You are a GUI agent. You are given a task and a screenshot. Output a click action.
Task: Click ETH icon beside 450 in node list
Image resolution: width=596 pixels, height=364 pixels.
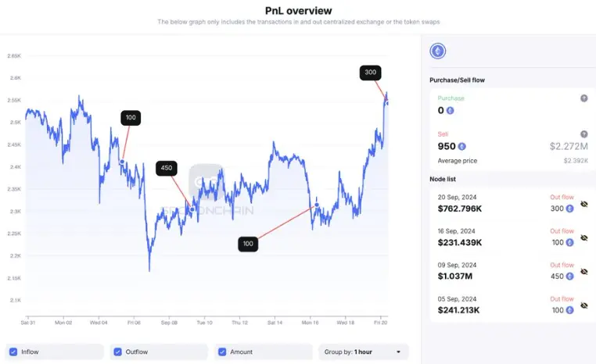tap(569, 276)
